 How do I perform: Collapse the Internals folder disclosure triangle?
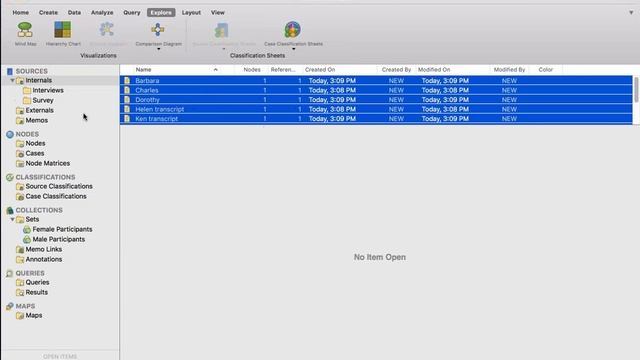click(12, 80)
